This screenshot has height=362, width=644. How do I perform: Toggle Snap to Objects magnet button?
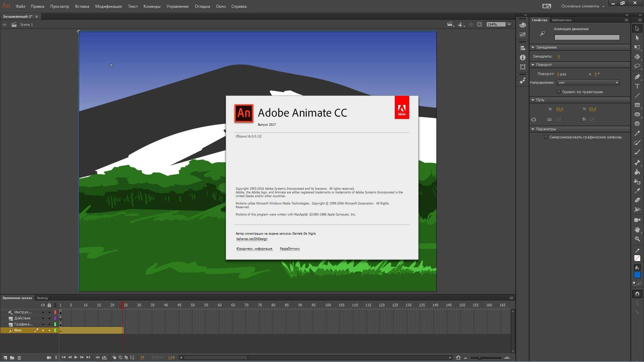637,294
